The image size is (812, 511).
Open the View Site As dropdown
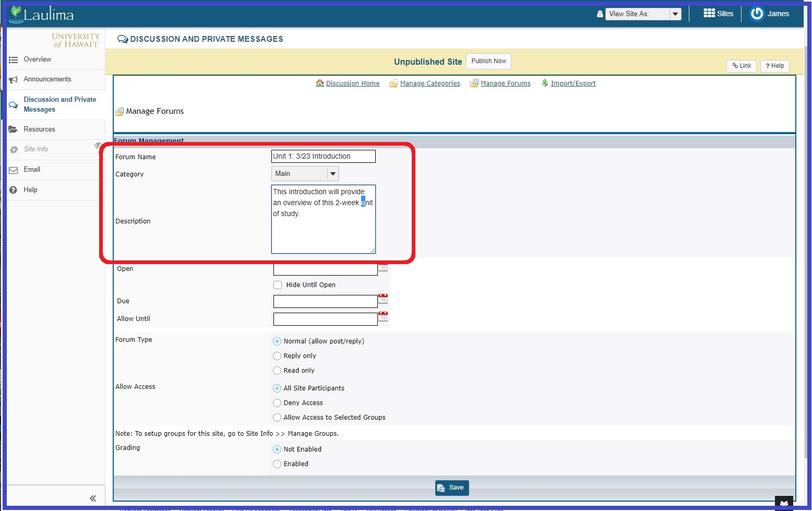tap(643, 14)
